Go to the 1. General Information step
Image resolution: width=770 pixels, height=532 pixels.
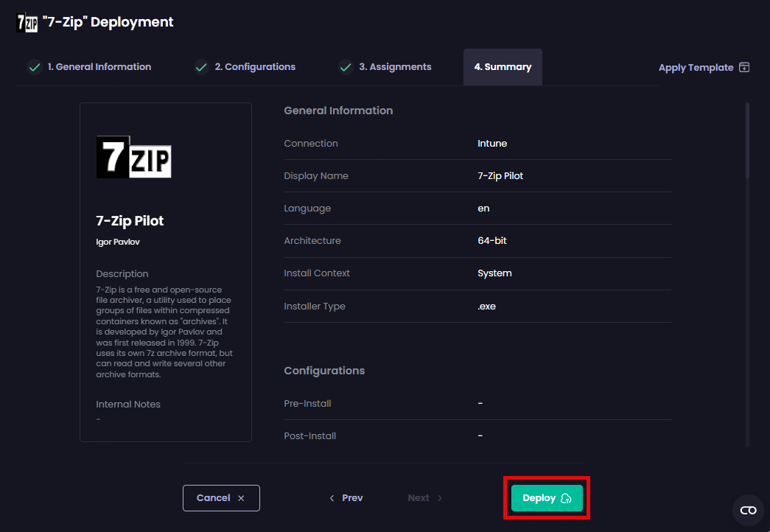click(x=99, y=67)
